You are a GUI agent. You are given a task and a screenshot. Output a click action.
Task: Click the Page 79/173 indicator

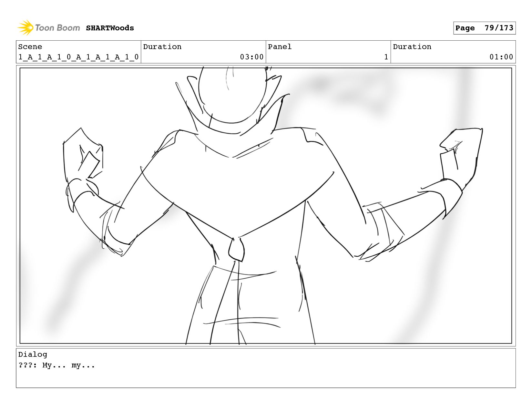click(484, 28)
